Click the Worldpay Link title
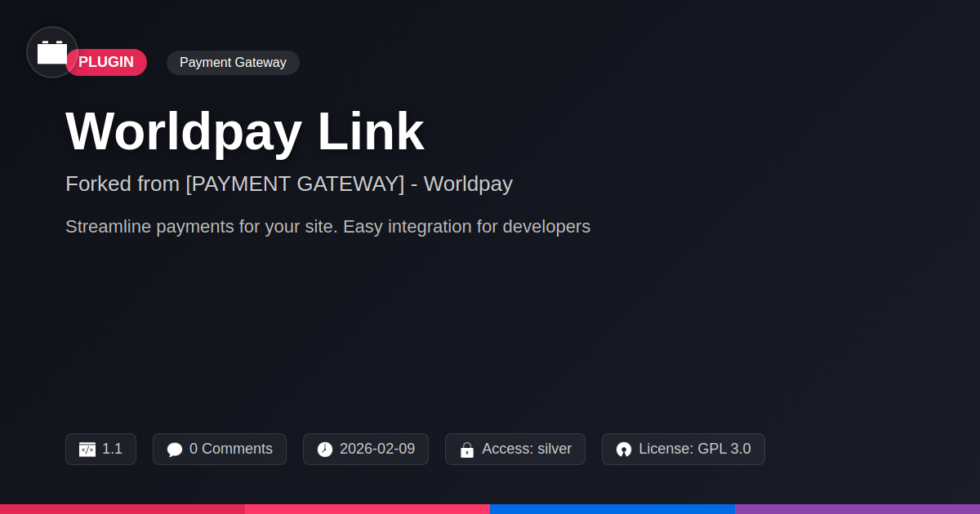This screenshot has height=514, width=980. [245, 131]
